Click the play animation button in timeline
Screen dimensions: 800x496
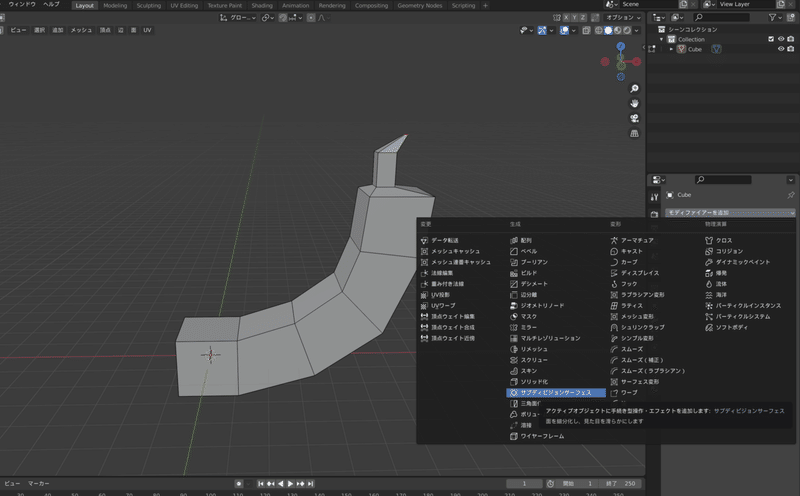pos(291,484)
